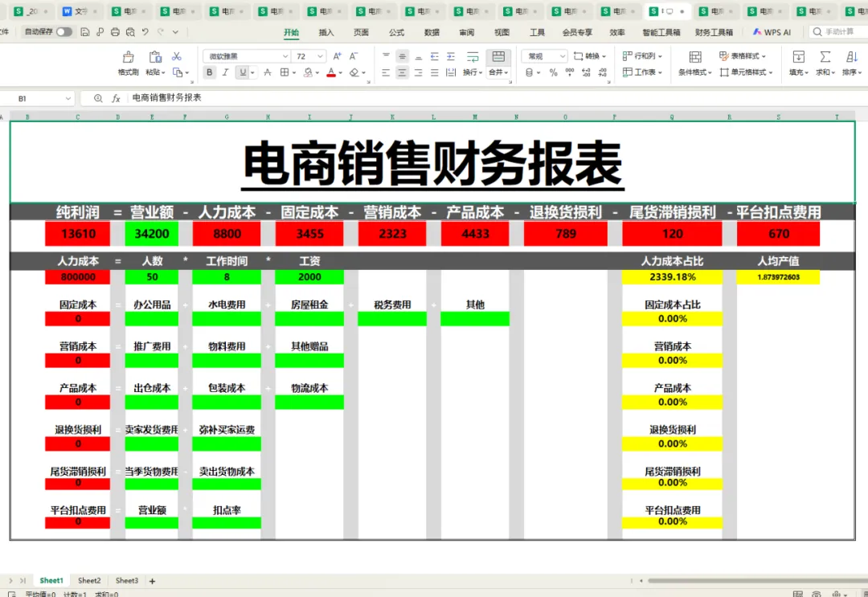Click the Paste 粘贴 clipboard icon
868x597 pixels.
(155, 57)
